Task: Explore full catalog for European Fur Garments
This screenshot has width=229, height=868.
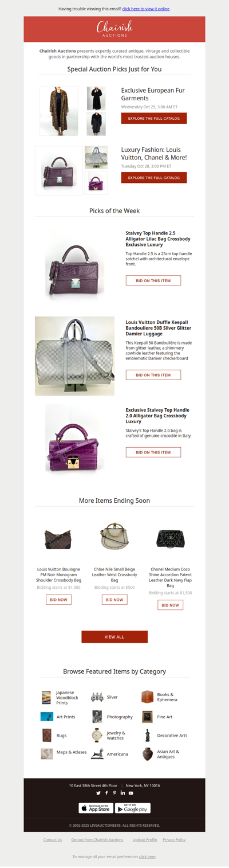Action: [154, 118]
